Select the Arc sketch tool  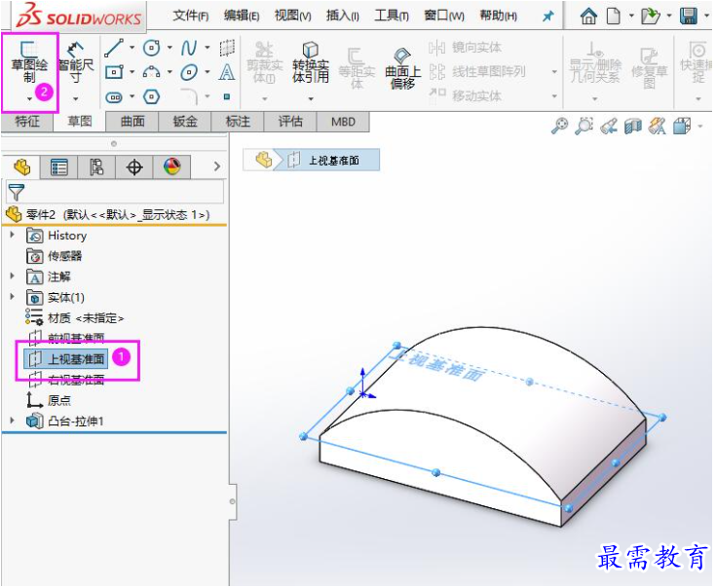pos(152,72)
